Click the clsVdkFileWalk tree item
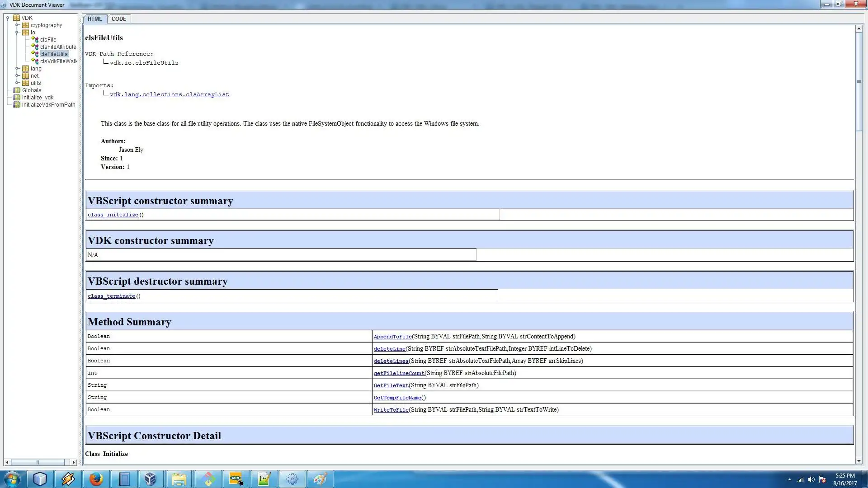The width and height of the screenshot is (868, 488). 58,61
